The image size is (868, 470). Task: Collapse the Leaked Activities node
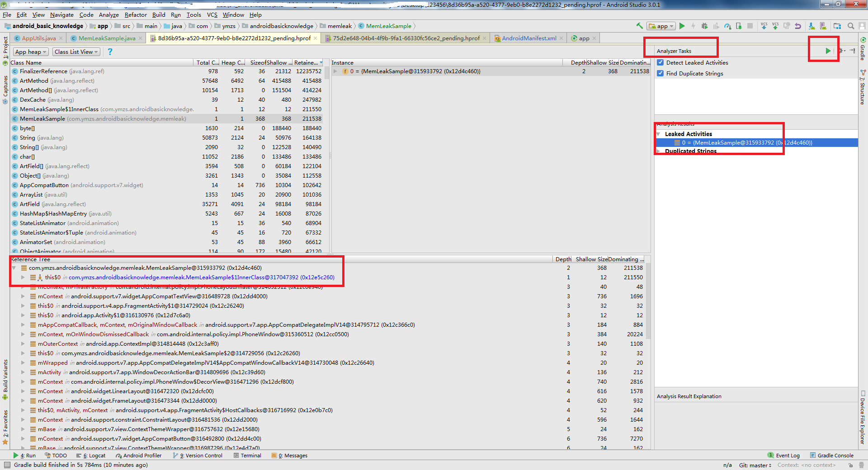659,134
